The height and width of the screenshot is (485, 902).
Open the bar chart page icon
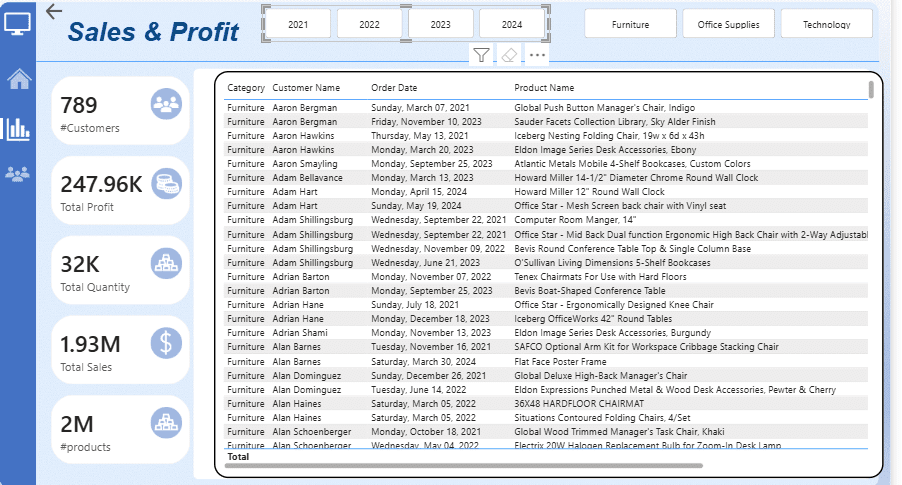(x=18, y=128)
